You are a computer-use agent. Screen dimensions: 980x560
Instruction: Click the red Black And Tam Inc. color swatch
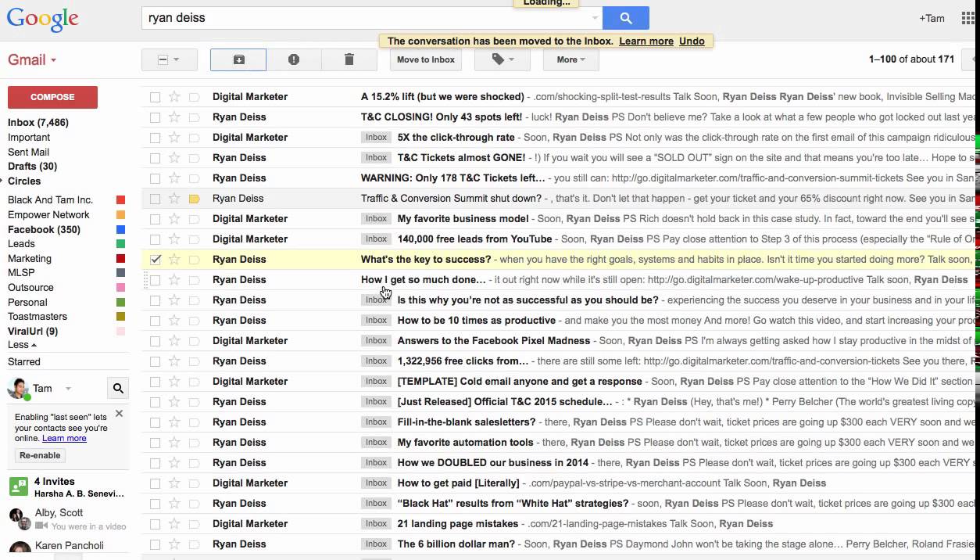tap(120, 200)
